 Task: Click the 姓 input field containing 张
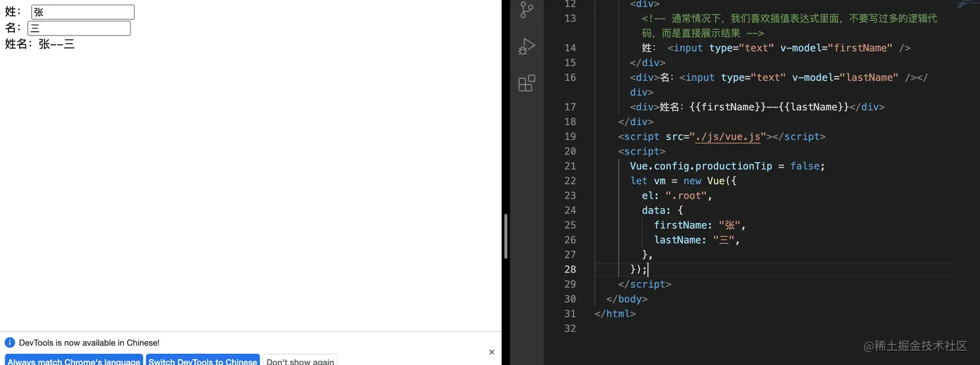83,12
